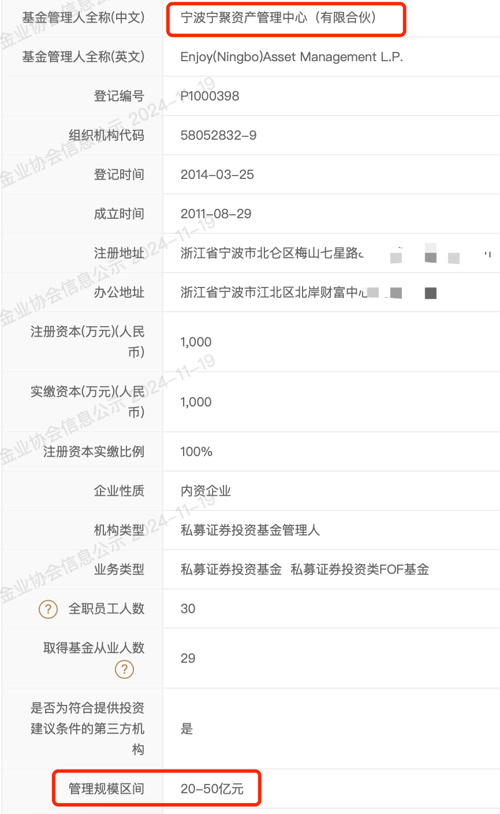This screenshot has height=814, width=500.
Task: Click the English name Enjoy(Ningbo)Asset Management L.P.
Action: pos(291,57)
